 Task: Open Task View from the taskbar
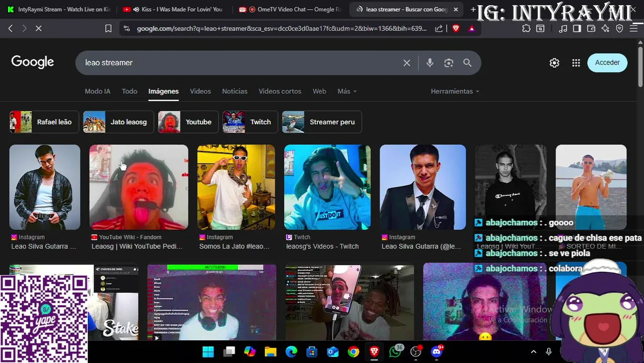click(x=229, y=351)
